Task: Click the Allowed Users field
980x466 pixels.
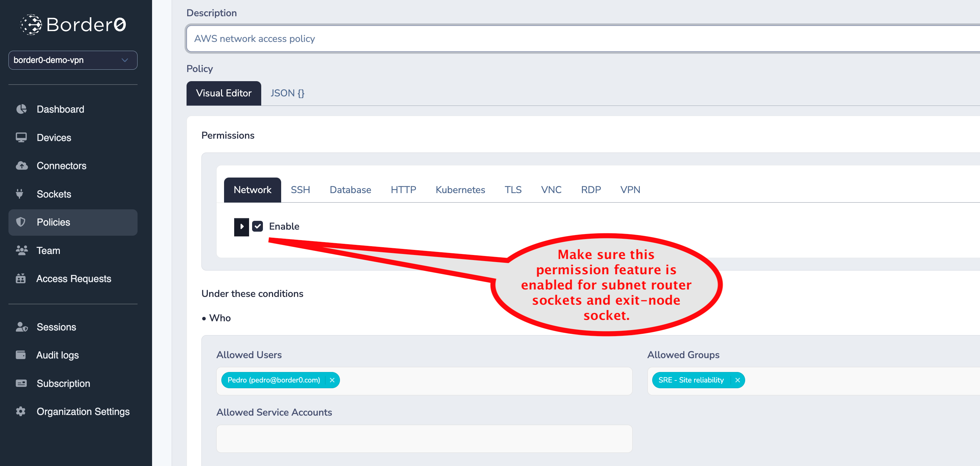Action: (x=424, y=381)
